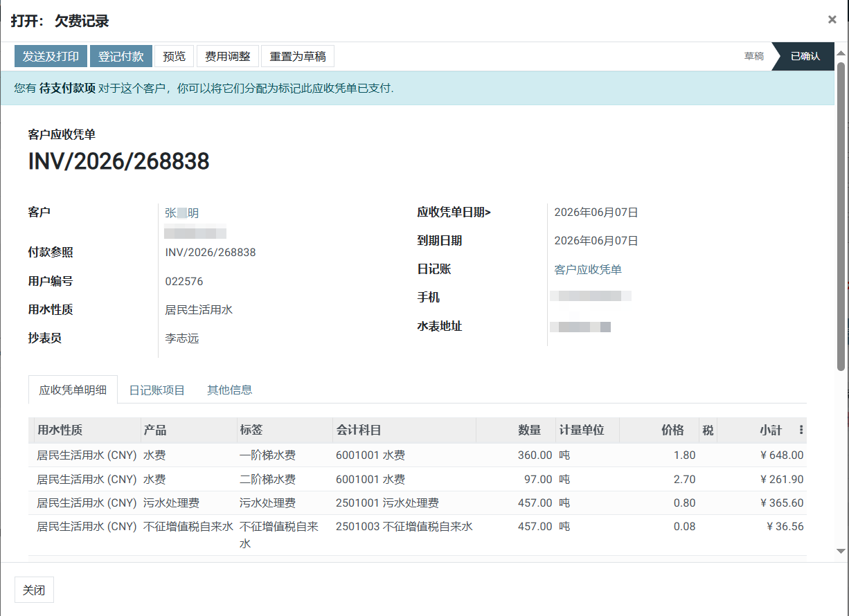Sort by the 数量 column header
The width and height of the screenshot is (849, 616).
coord(516,430)
